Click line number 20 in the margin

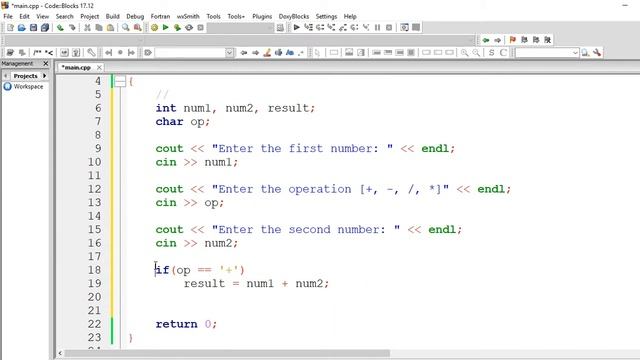pos(94,297)
